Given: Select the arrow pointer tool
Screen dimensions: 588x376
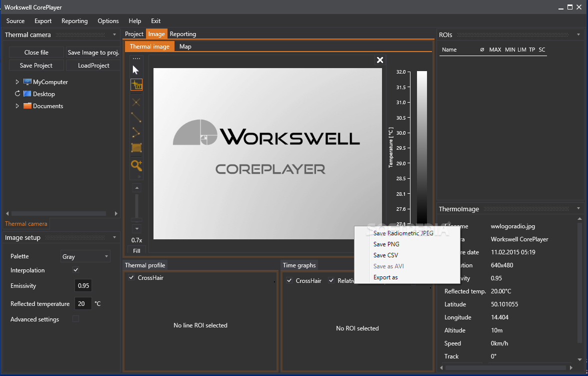Looking at the screenshot, I should [136, 70].
